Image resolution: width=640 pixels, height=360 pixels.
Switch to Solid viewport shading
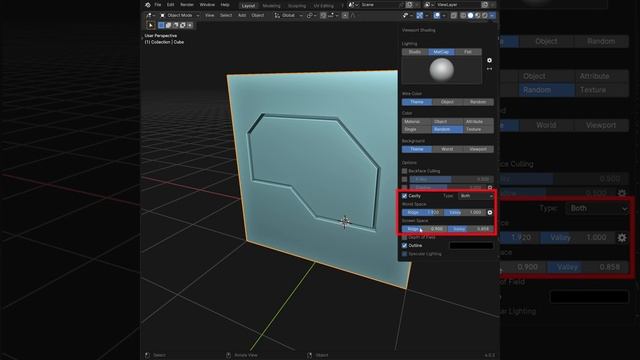pos(470,16)
